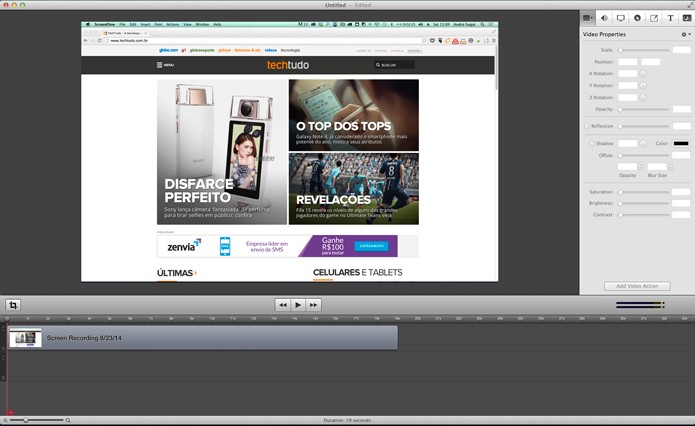Open the Media Library icon
695x426 pixels.
tap(687, 18)
